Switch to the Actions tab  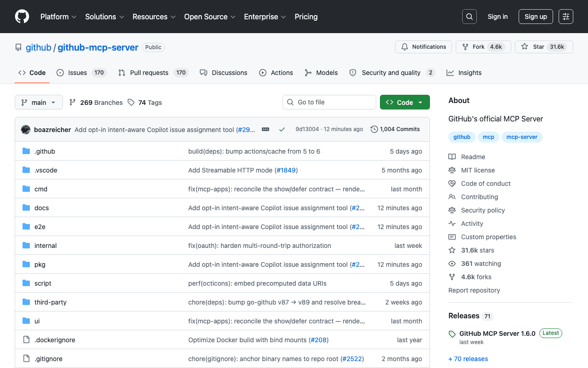(276, 73)
